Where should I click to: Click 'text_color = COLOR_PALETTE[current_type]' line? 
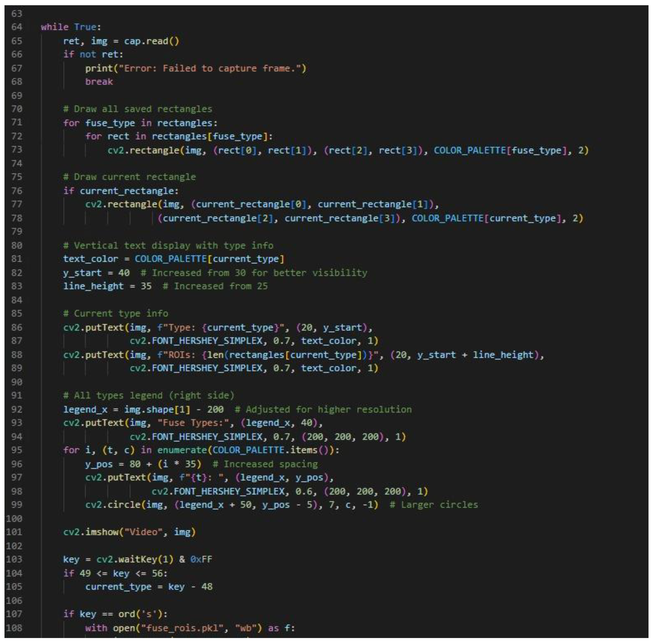pos(174,259)
